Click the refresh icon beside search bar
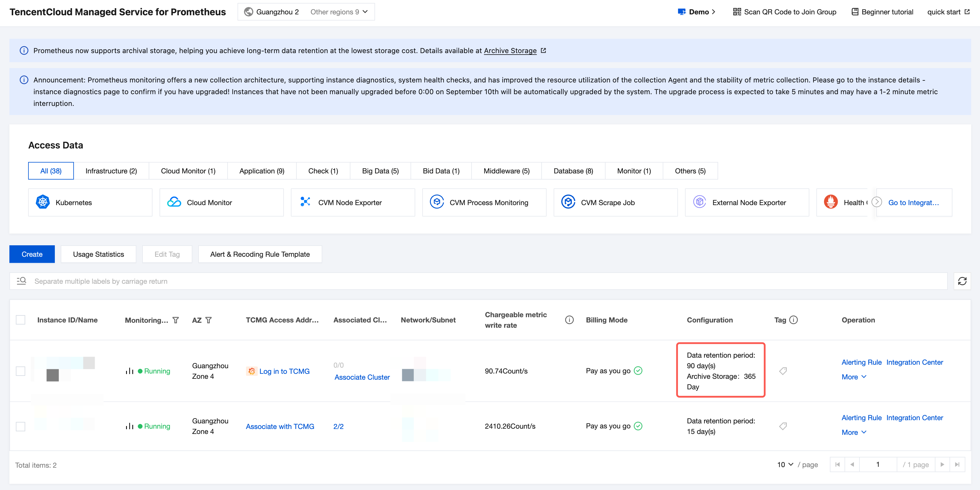This screenshot has height=490, width=980. [x=962, y=281]
